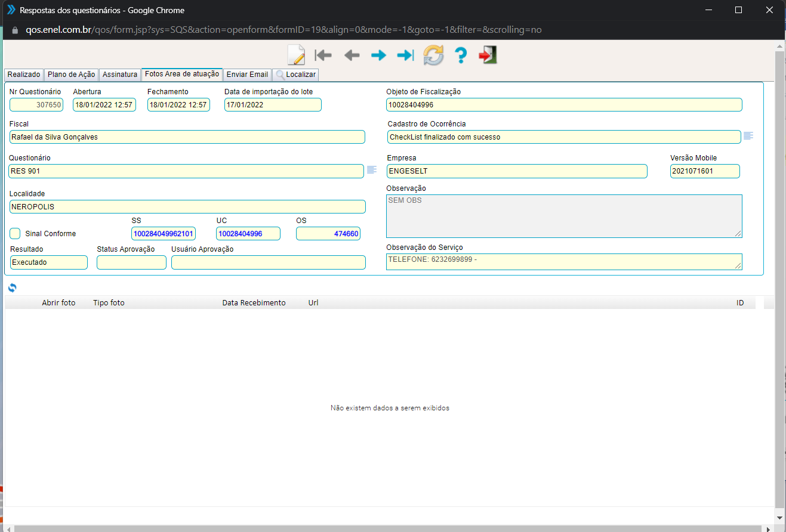The width and height of the screenshot is (786, 532).
Task: Expand Cadastro de Ocorrência lookup icon
Action: [748, 136]
